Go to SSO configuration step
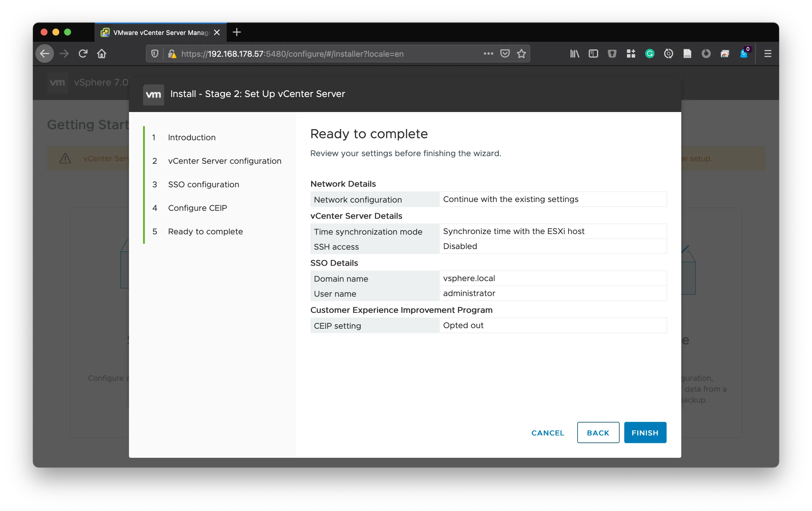This screenshot has width=812, height=511. (x=203, y=184)
